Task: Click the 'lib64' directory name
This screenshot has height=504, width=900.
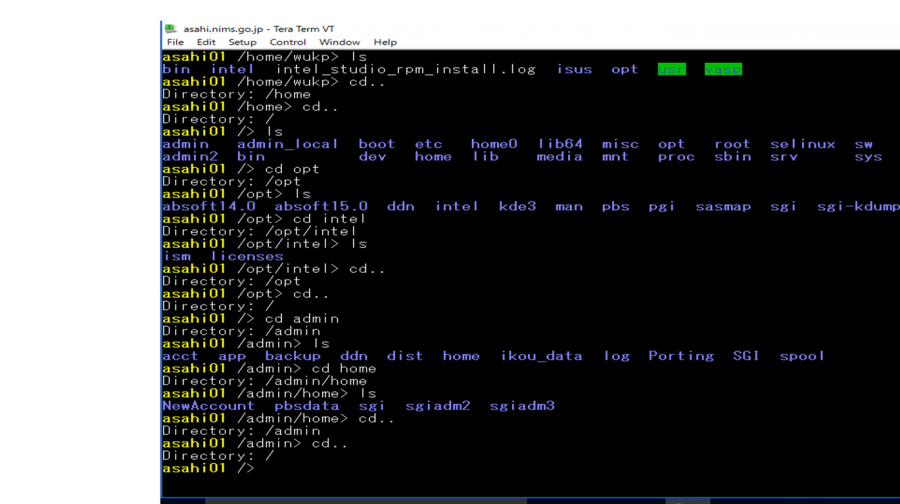Action: [x=560, y=144]
